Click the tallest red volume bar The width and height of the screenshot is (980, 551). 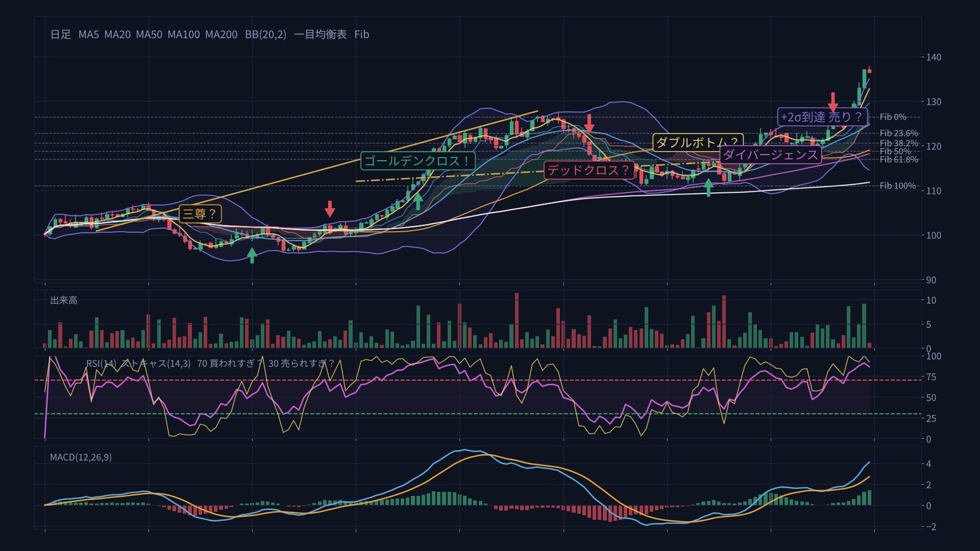point(517,320)
